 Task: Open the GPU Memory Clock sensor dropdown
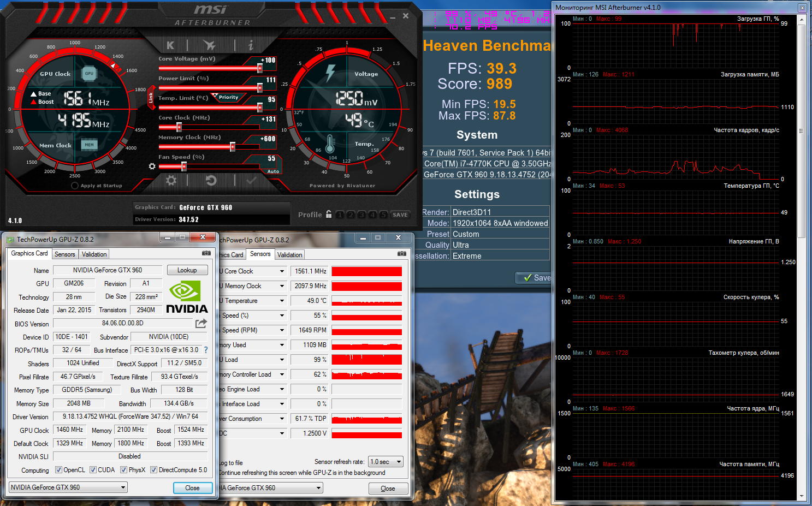point(282,286)
